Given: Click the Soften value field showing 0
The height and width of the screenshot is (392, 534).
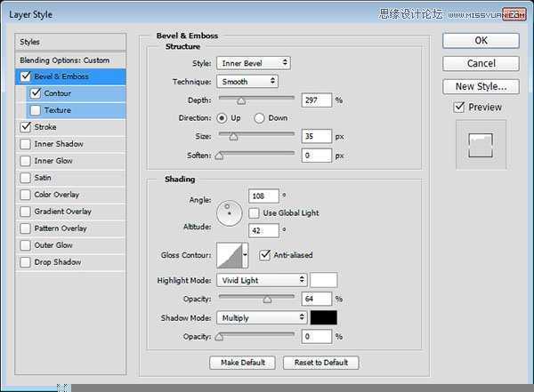Looking at the screenshot, I should (x=316, y=156).
